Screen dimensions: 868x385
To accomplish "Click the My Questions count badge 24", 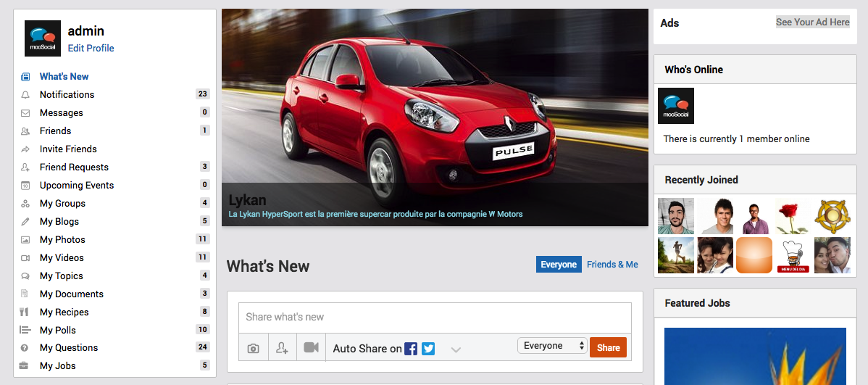I will (203, 347).
